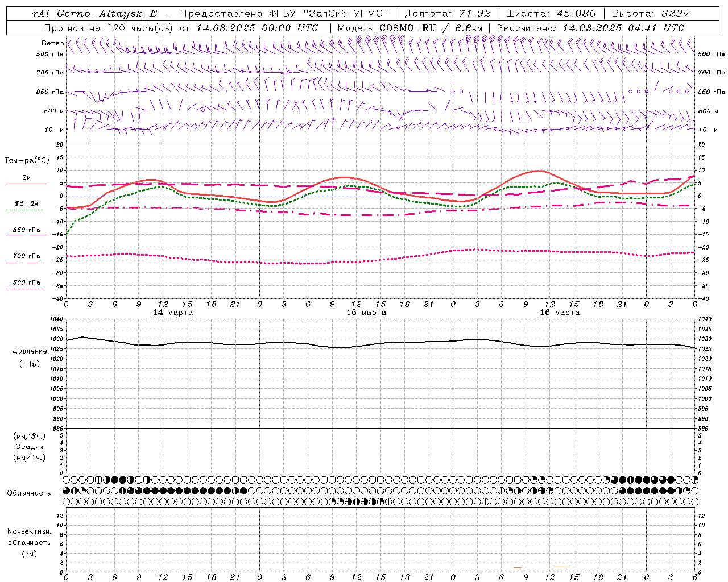The height and width of the screenshot is (582, 728).
Task: Select the "Высота: 323м" header value
Action: [x=651, y=14]
